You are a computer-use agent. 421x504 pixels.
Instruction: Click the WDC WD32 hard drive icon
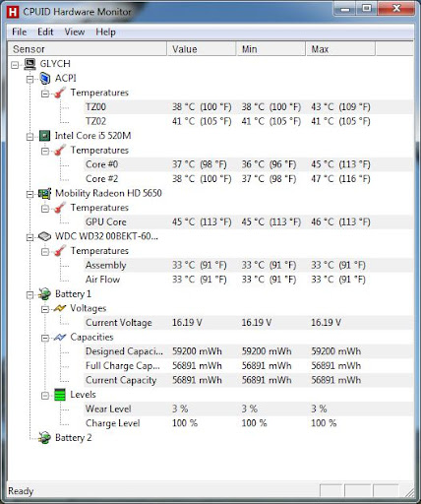(x=44, y=236)
